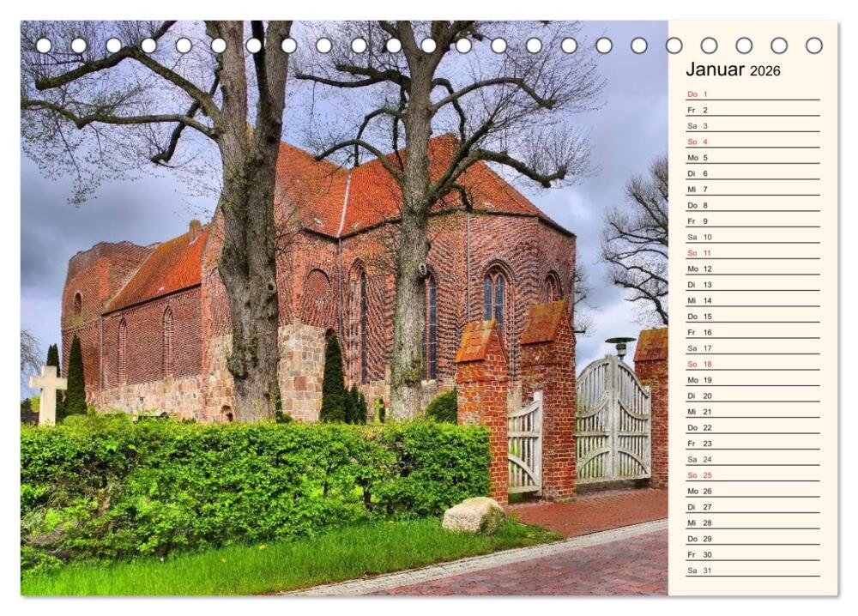Select the 'Fr 9' calendar row
Image resolution: width=858 pixels, height=616 pixels.
(753, 221)
